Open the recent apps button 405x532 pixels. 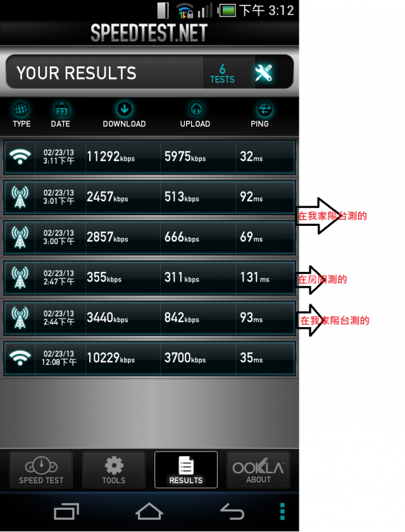pyautogui.click(x=66, y=511)
